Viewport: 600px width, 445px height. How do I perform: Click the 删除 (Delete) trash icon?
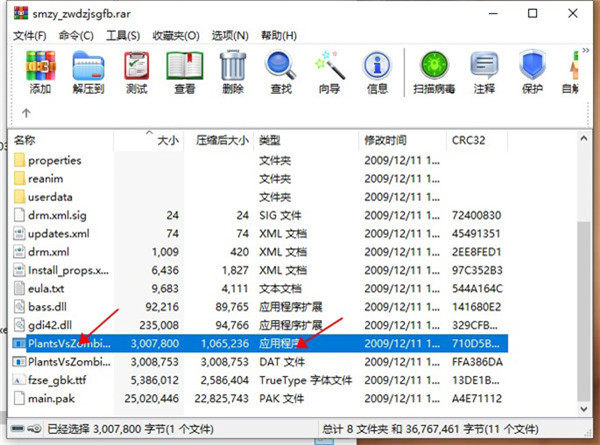click(x=233, y=72)
